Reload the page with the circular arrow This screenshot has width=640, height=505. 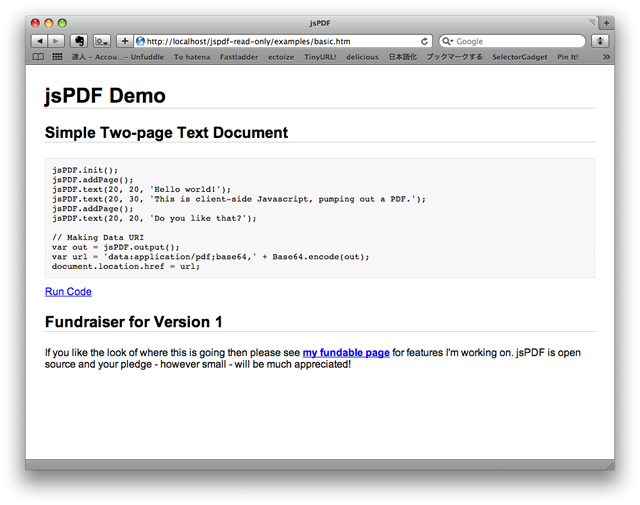(424, 41)
